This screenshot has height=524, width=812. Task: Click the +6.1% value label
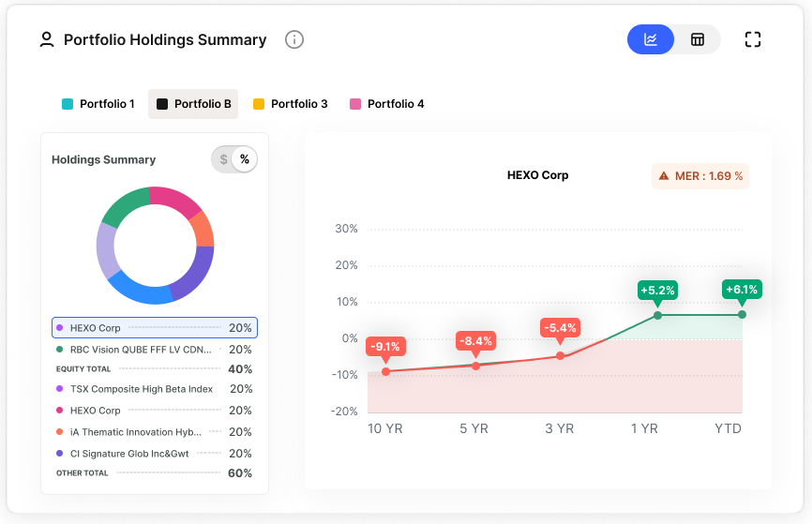click(742, 290)
